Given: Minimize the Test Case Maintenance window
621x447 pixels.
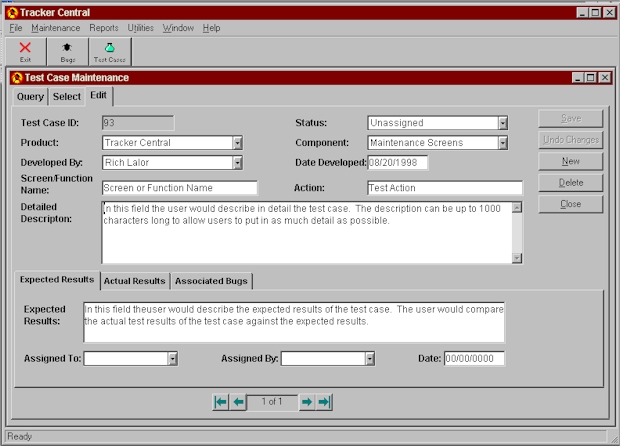Looking at the screenshot, I should 578,78.
